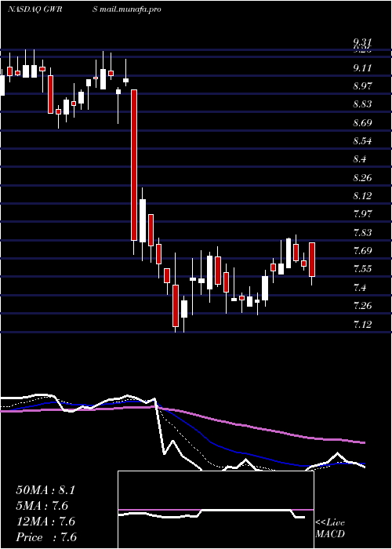This screenshot has width=392, height=549.
Task: Click the 12MA : 7.6 readout
Action: pyautogui.click(x=45, y=522)
